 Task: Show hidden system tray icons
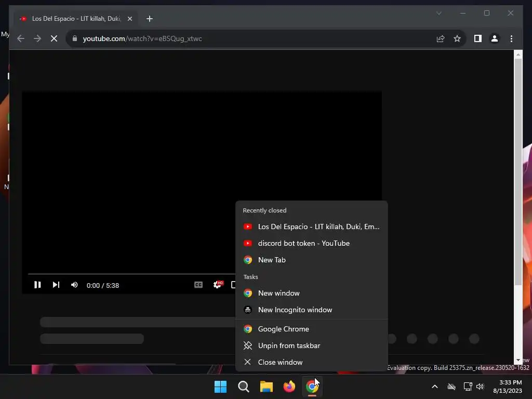(435, 387)
